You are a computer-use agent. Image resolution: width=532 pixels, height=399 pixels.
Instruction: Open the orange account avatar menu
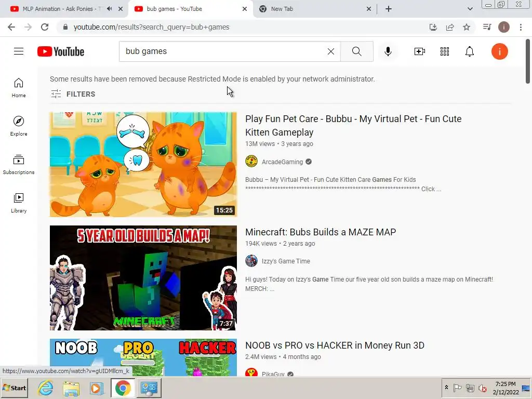point(499,51)
